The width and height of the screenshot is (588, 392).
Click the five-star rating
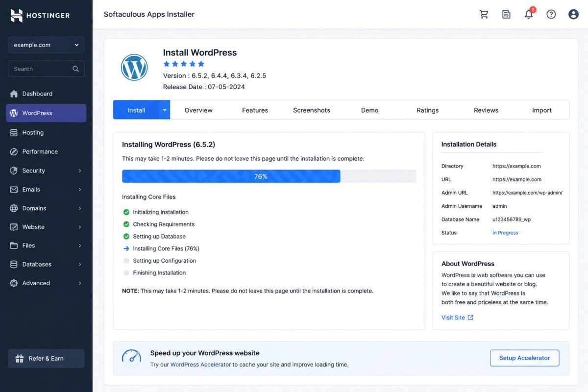(x=184, y=64)
